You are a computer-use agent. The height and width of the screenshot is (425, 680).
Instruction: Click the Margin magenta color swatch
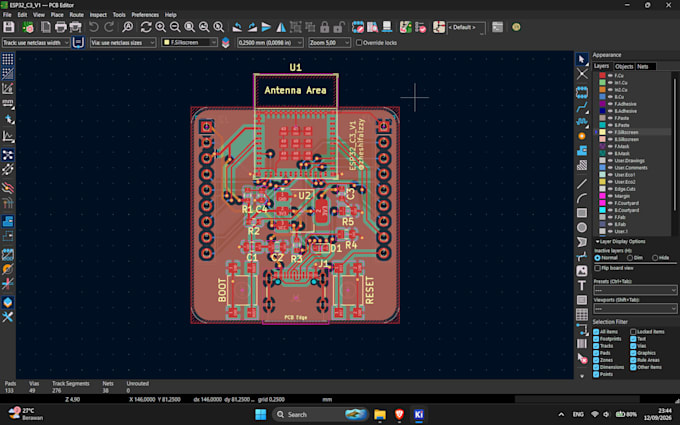click(602, 196)
